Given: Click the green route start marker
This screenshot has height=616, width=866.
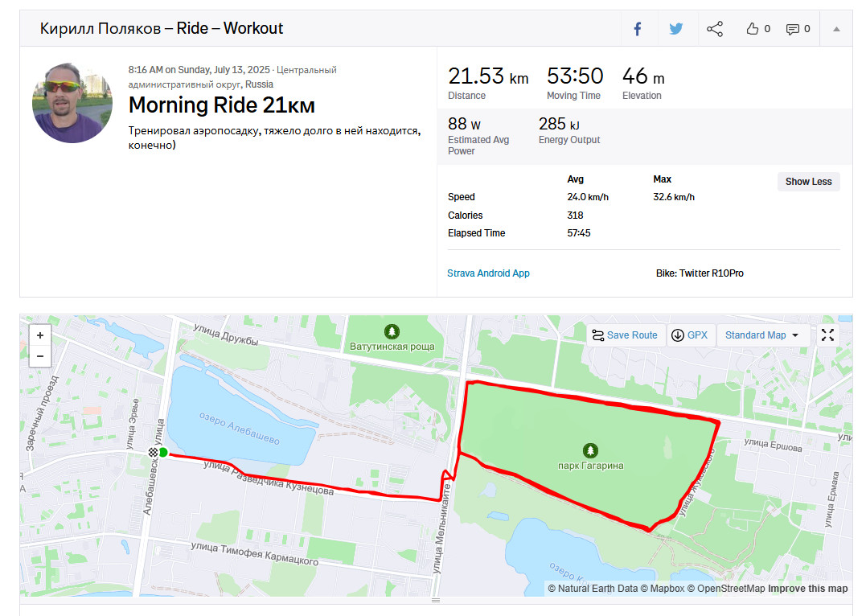Looking at the screenshot, I should [163, 453].
